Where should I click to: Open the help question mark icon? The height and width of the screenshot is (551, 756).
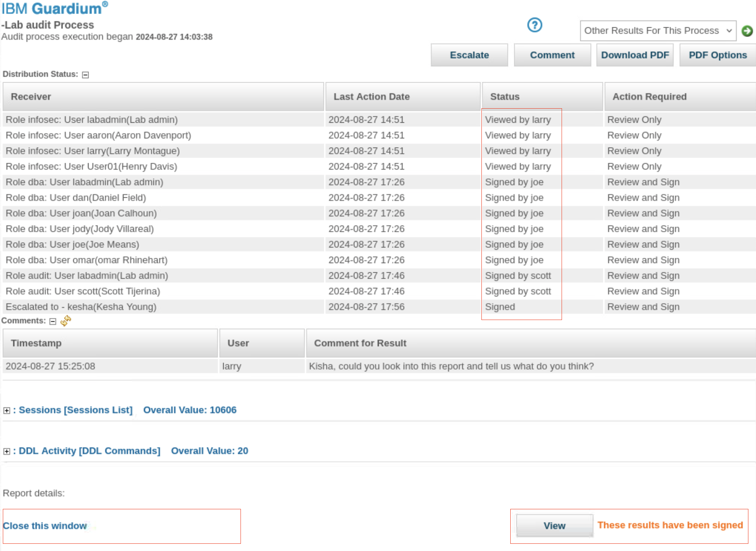tap(534, 25)
